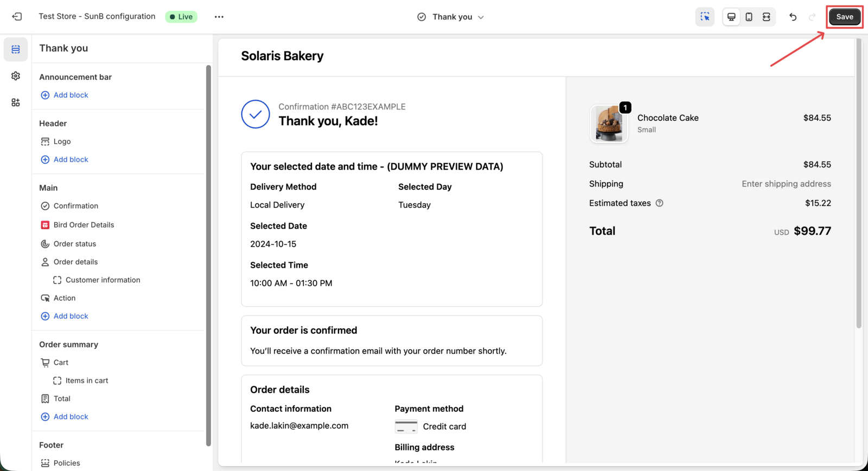Click the Footer section heading

click(x=51, y=445)
